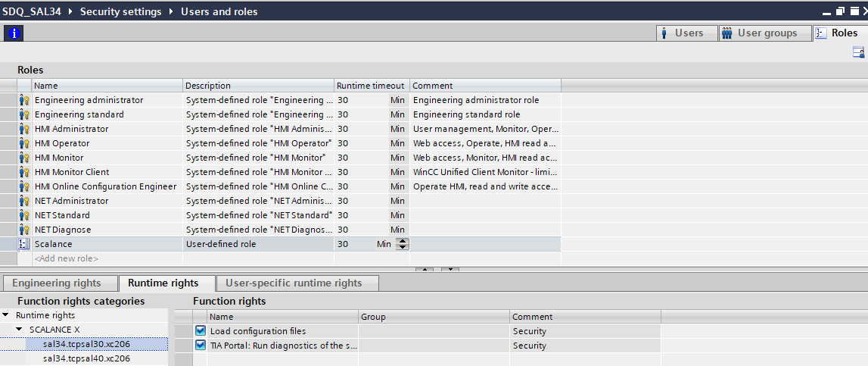The height and width of the screenshot is (366, 868).
Task: Click Security settings in the breadcrumb
Action: [120, 11]
